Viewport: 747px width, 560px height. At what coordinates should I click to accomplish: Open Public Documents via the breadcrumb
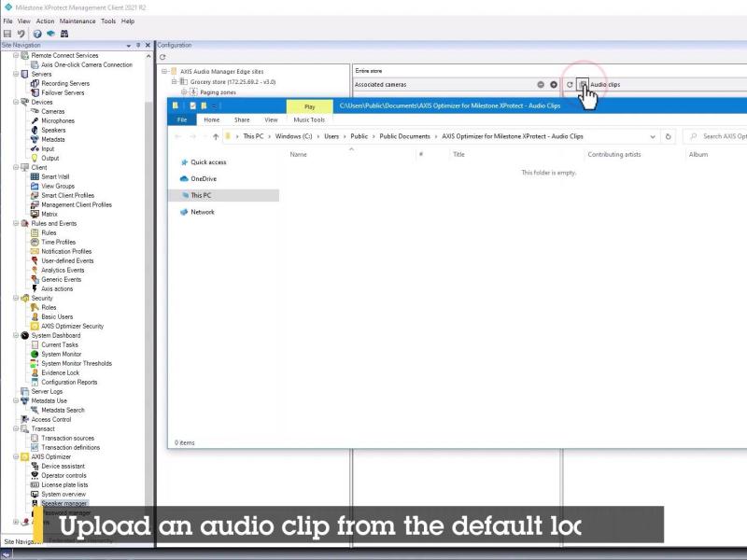[403, 136]
